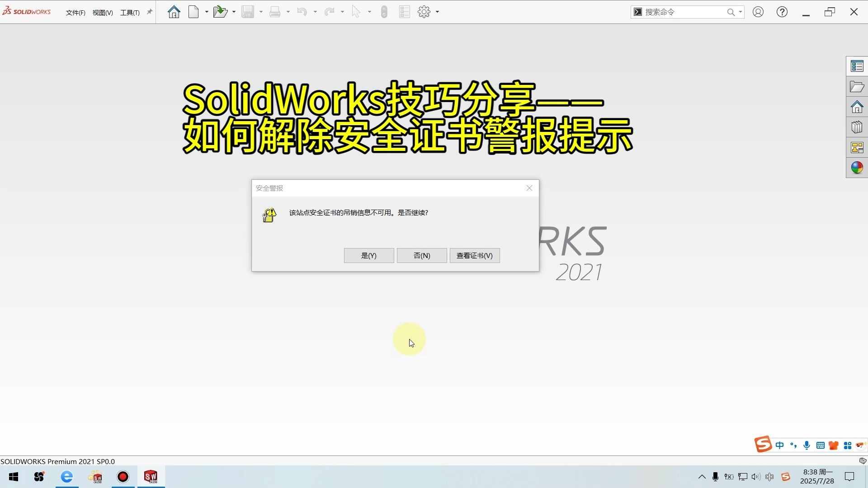The height and width of the screenshot is (488, 868).
Task: Open Edge browser from taskbar
Action: (67, 477)
